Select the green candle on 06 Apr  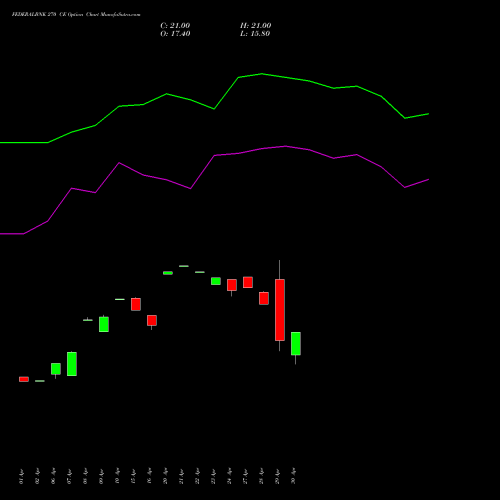click(56, 369)
